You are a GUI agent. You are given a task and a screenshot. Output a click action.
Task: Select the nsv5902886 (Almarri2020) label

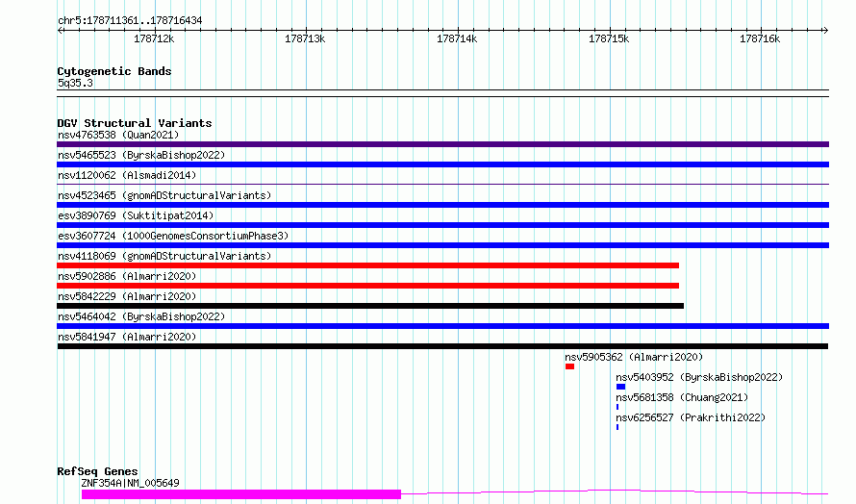click(127, 276)
